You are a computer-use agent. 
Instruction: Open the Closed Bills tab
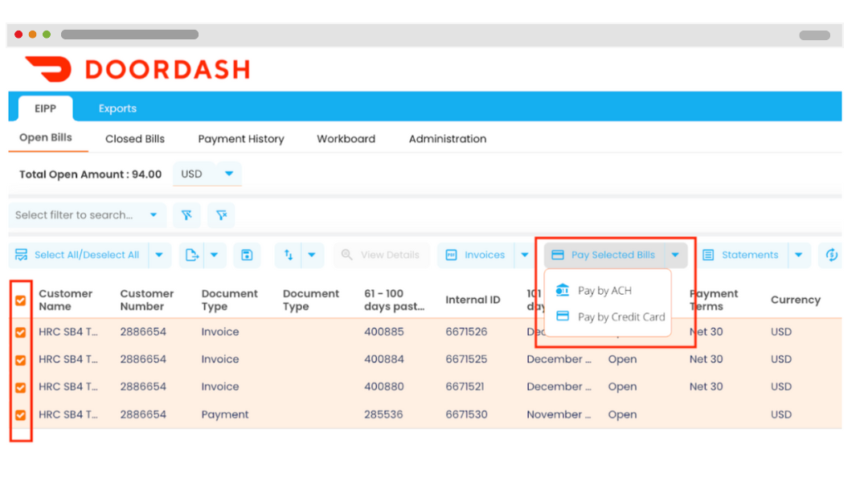point(135,139)
